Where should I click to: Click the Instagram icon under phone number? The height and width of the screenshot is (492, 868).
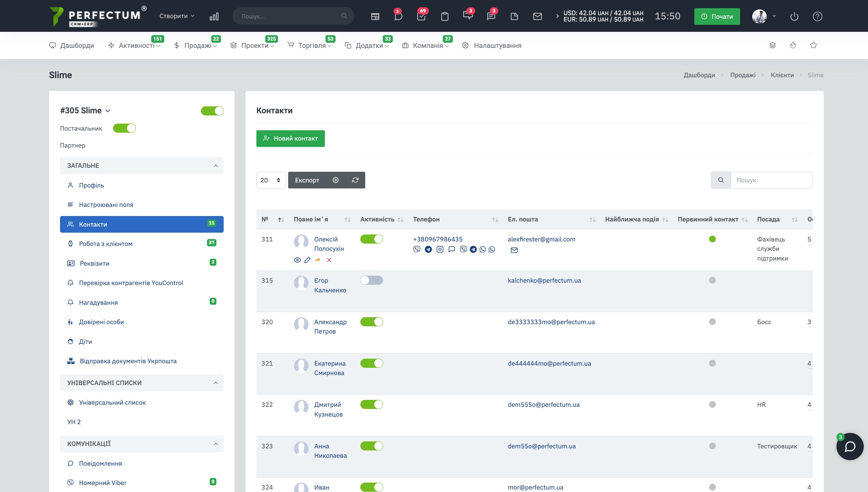tap(440, 249)
